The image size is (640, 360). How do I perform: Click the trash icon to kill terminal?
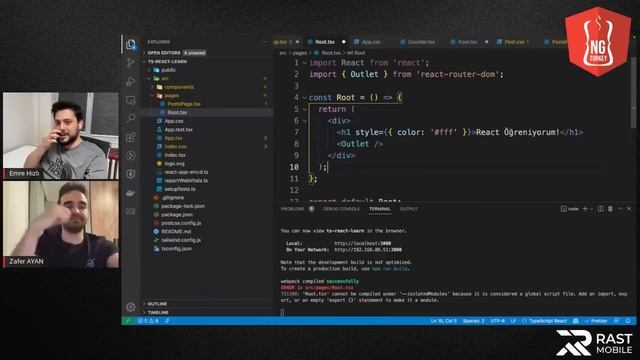point(610,209)
